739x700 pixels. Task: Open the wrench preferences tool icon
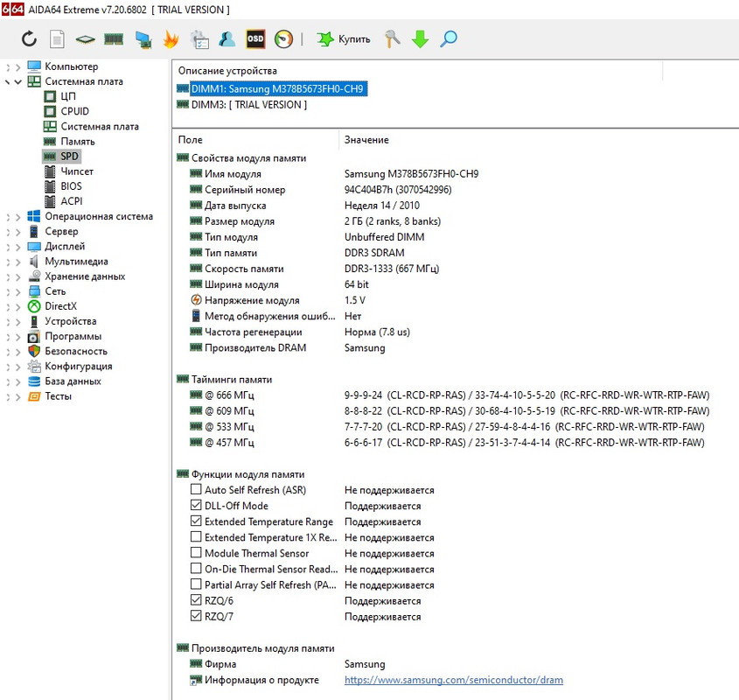coord(392,38)
